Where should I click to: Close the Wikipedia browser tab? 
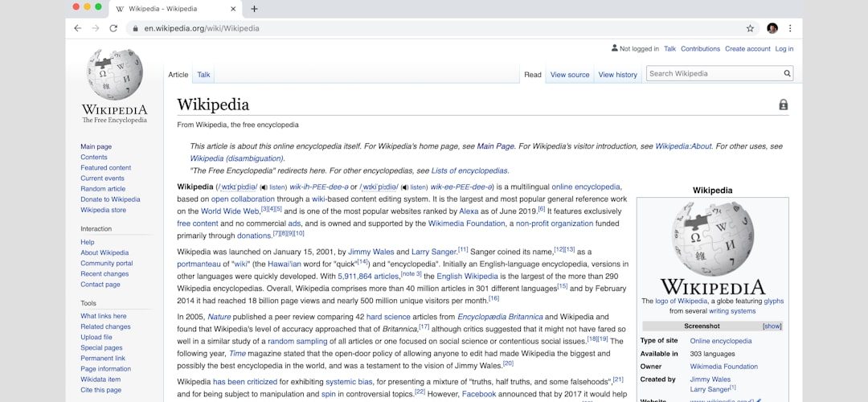pos(233,9)
